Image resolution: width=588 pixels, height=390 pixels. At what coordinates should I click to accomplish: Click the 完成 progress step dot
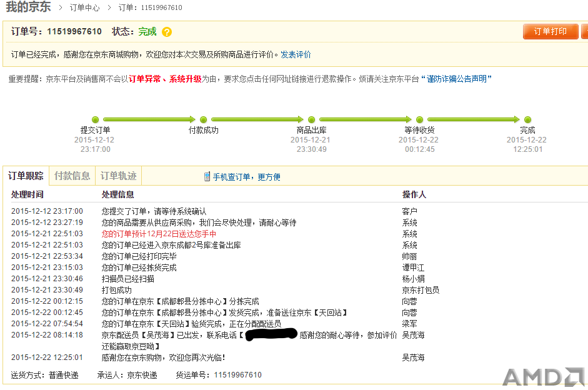coord(527,119)
